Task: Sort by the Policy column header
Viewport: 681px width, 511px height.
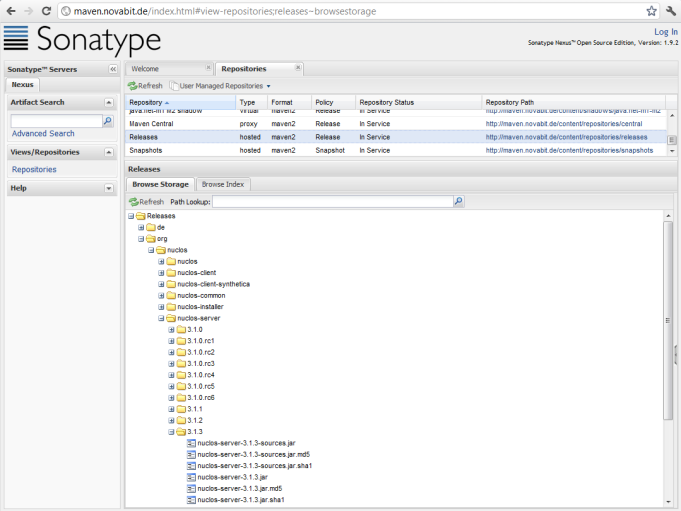Action: (334, 102)
